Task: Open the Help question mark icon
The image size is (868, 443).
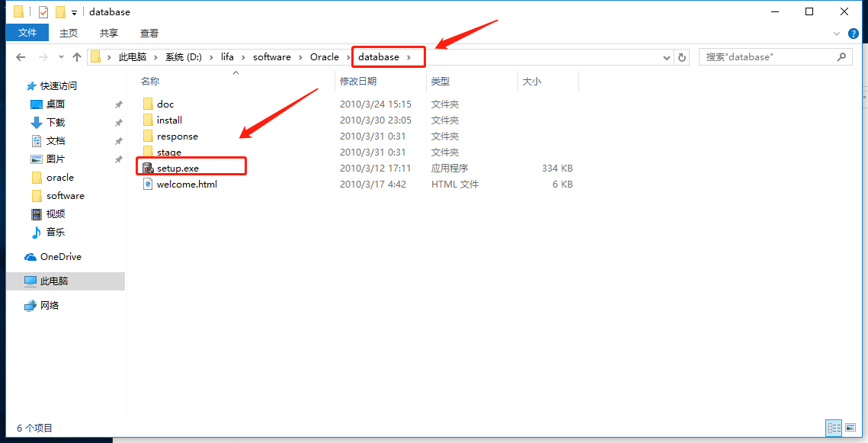Action: (853, 34)
